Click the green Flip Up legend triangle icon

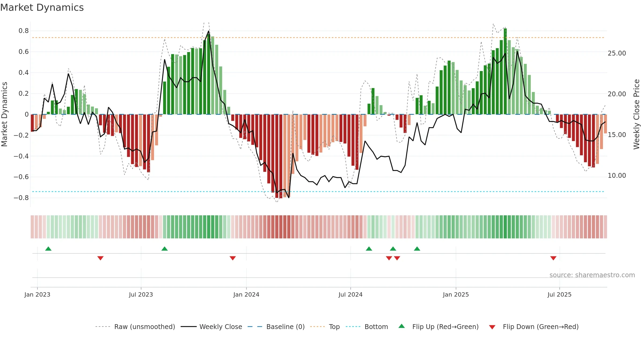(402, 326)
